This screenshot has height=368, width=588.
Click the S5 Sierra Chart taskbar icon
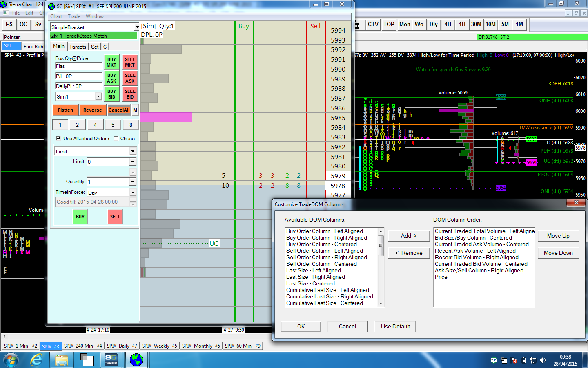(x=111, y=360)
